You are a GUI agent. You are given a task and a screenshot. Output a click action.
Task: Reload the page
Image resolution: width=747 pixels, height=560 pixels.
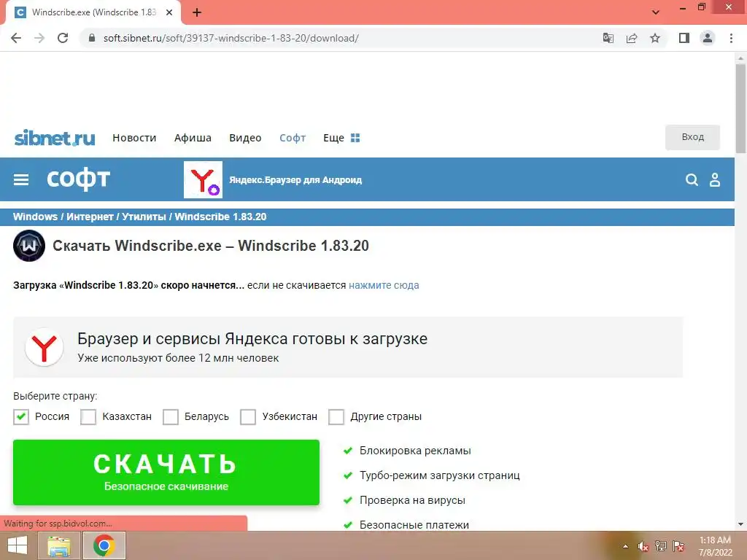tap(63, 38)
